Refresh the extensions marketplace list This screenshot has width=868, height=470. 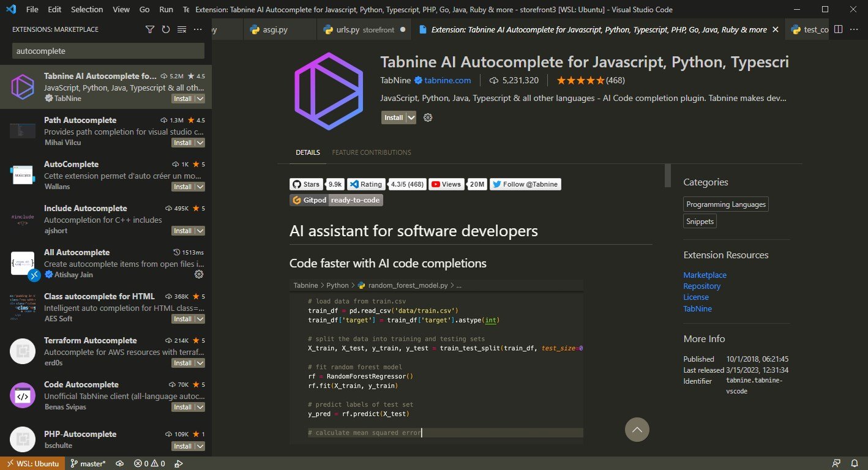(x=166, y=29)
